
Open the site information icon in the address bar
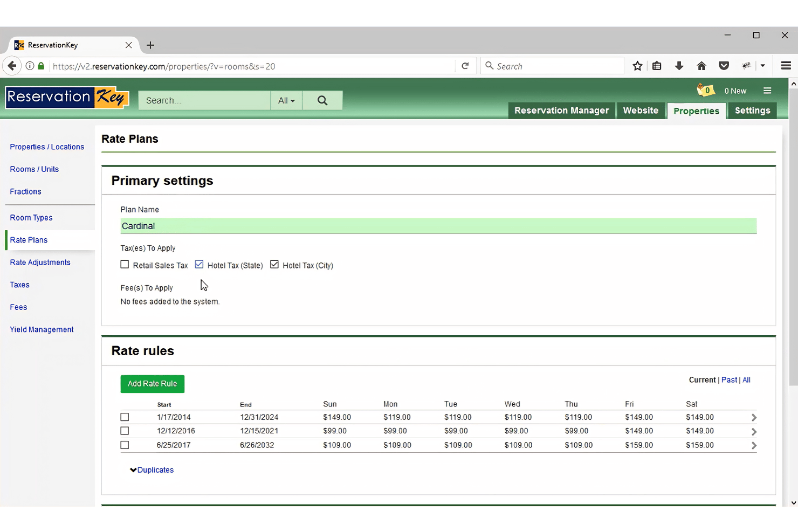pyautogui.click(x=30, y=66)
